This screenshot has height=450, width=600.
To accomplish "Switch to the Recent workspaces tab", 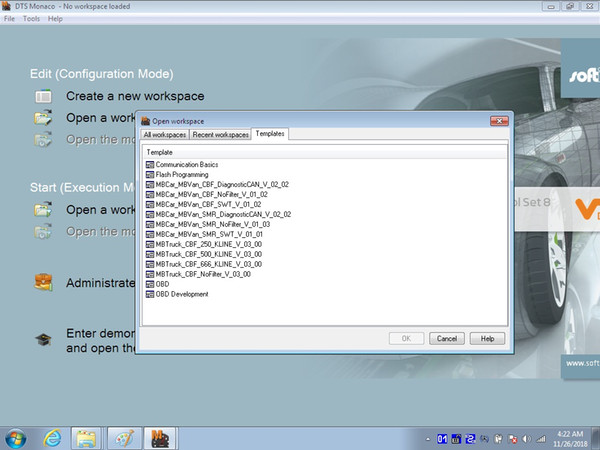I will click(x=220, y=135).
